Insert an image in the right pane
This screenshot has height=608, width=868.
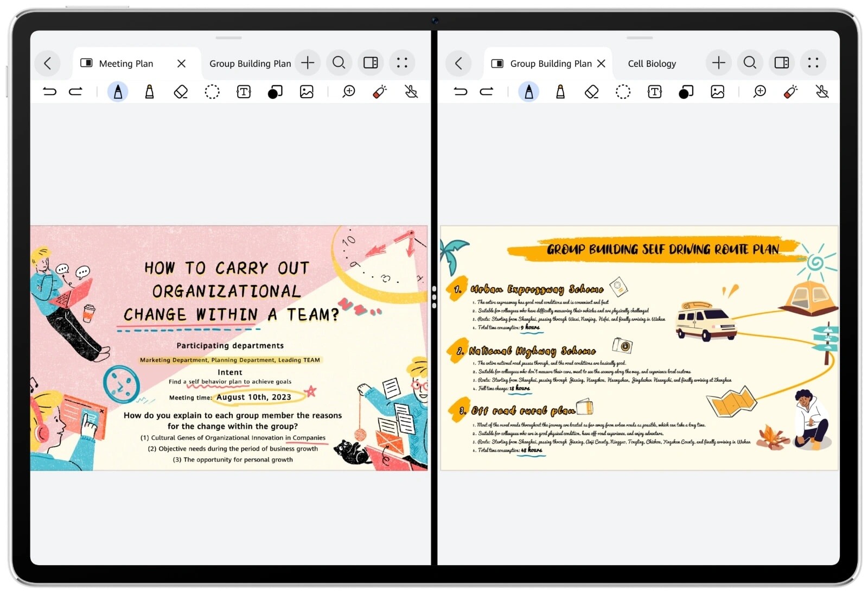point(717,92)
